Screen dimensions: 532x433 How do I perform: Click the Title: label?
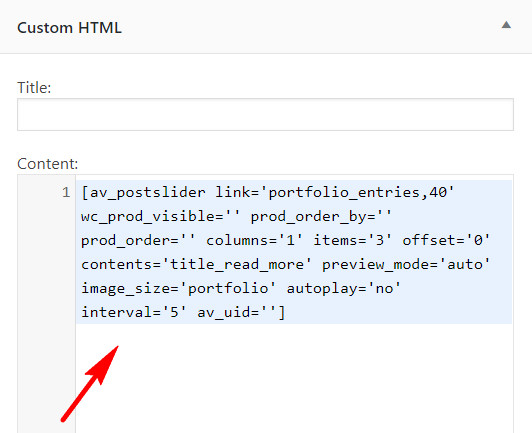(x=34, y=88)
